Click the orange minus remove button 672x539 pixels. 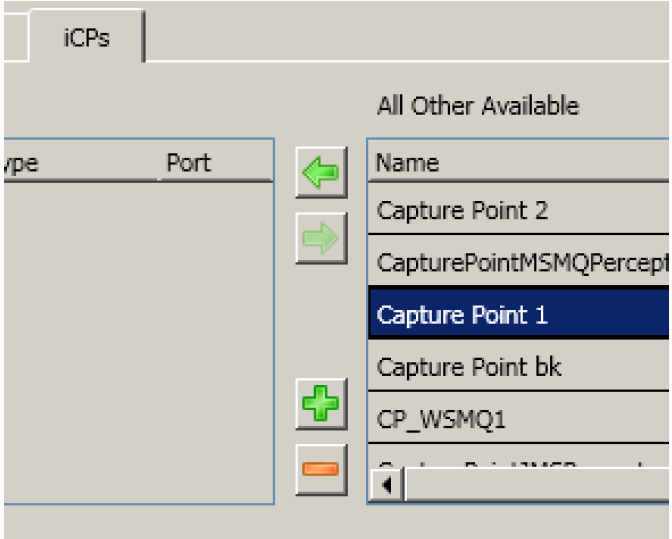point(321,469)
